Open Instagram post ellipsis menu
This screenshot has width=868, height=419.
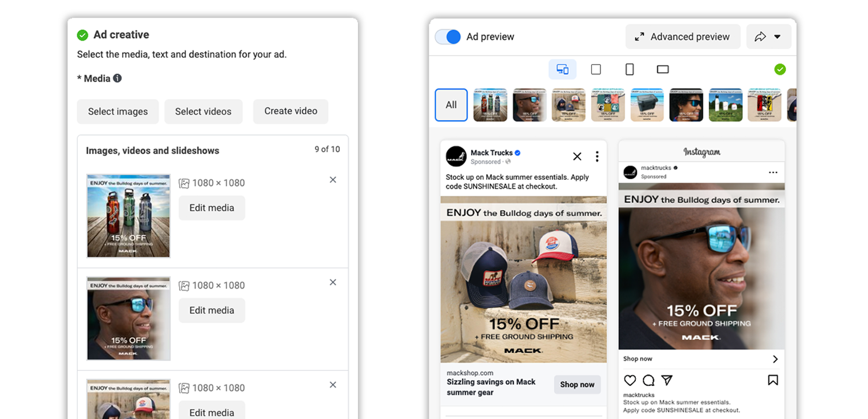(x=773, y=172)
